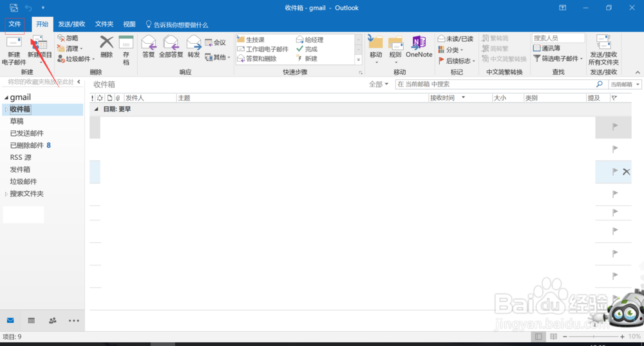Collapse the gmail account tree

pos(6,98)
